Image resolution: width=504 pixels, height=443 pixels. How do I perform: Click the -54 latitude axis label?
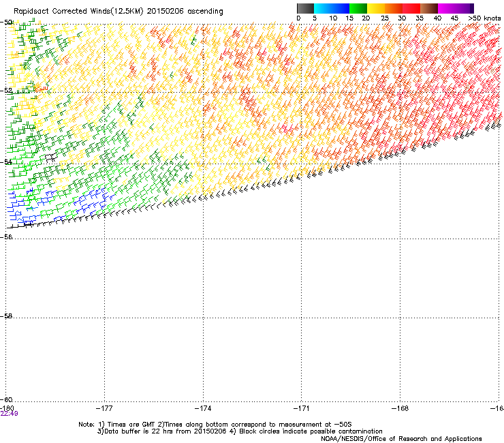pyautogui.click(x=6, y=162)
